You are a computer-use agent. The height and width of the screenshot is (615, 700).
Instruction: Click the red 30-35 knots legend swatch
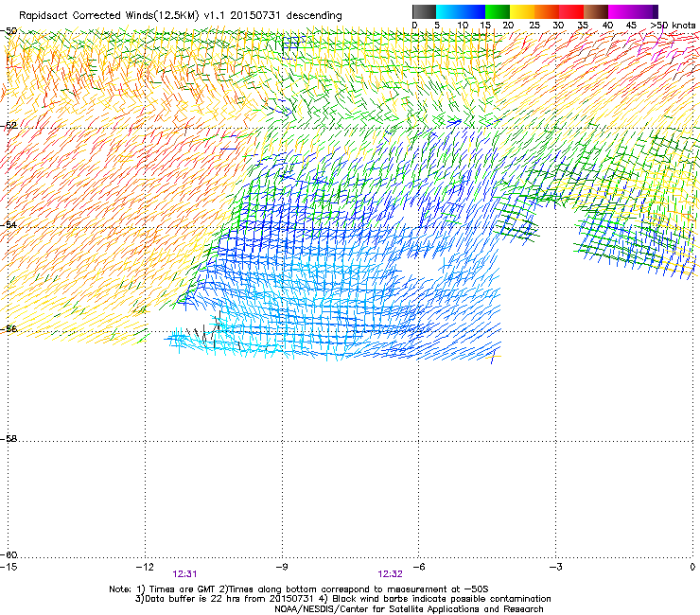(571, 11)
